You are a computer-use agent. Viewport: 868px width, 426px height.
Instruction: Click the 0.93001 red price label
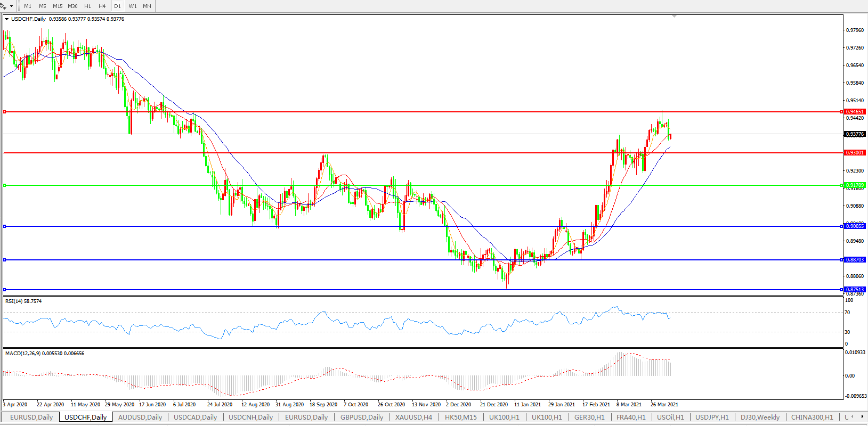[x=855, y=153]
